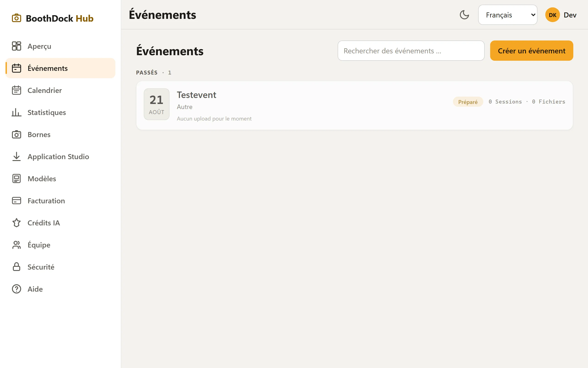Screen dimensions: 588x368
Task: Click the Modèles template icon
Action: pos(17,179)
